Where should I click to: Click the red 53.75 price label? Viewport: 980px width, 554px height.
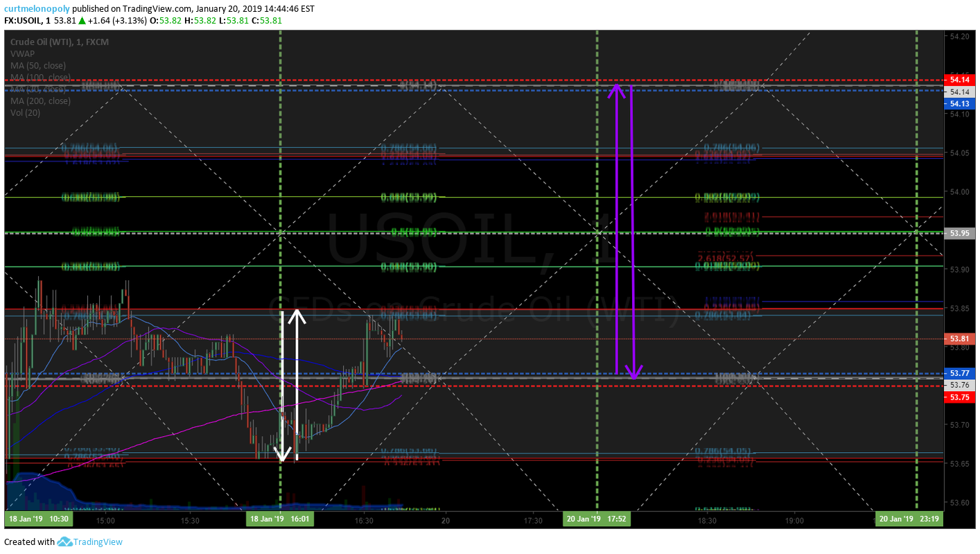(960, 397)
